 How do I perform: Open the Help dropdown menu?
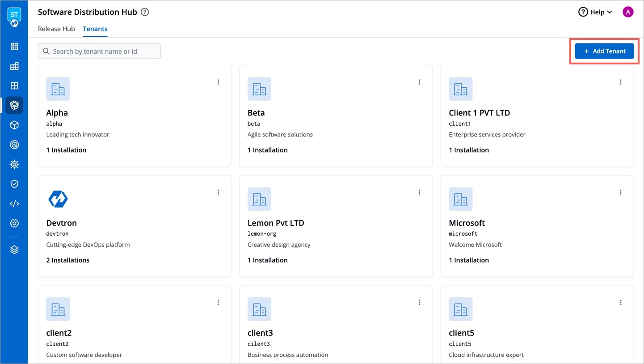pyautogui.click(x=595, y=12)
